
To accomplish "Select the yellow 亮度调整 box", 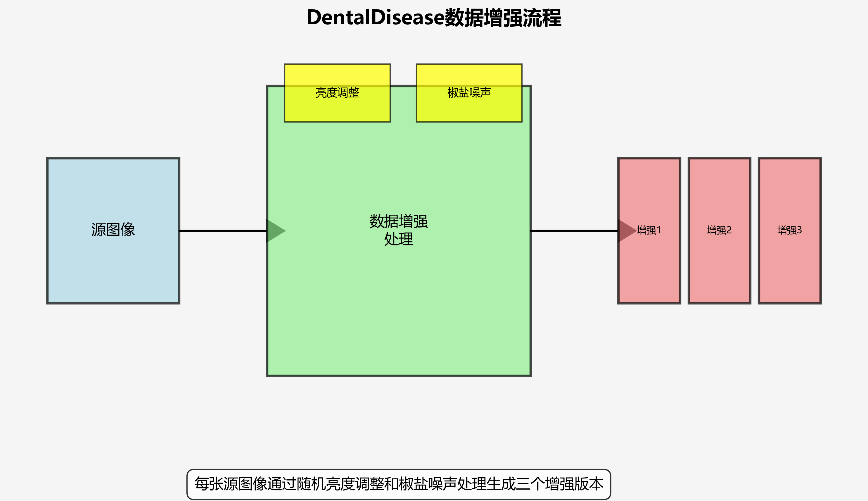I will [x=337, y=107].
